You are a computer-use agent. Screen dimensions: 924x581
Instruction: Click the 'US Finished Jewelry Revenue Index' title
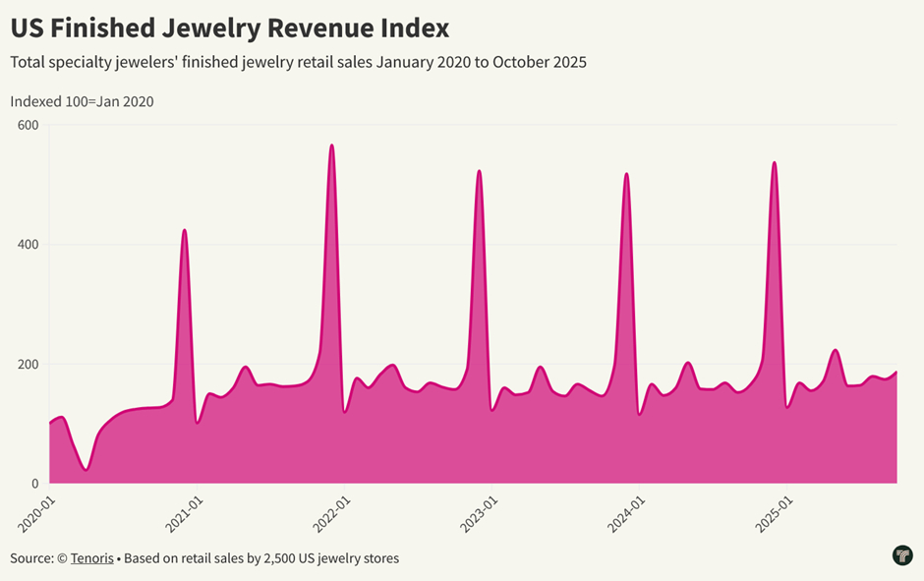(229, 27)
